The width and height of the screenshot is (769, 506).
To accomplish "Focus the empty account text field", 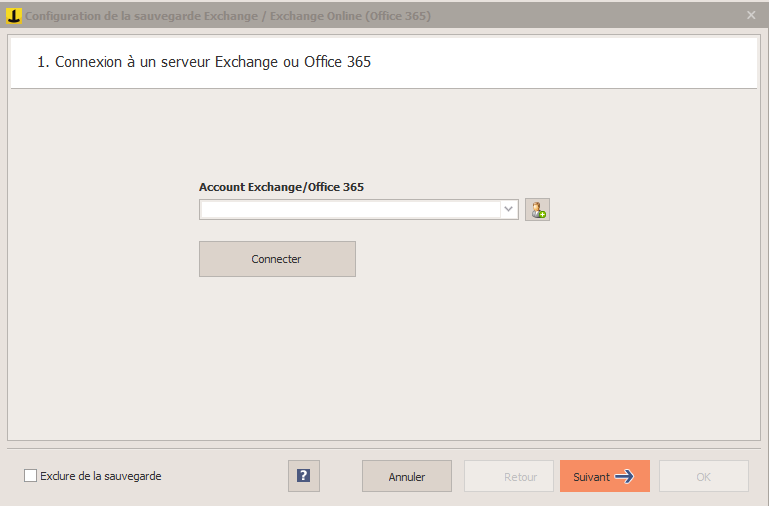I will click(x=351, y=209).
